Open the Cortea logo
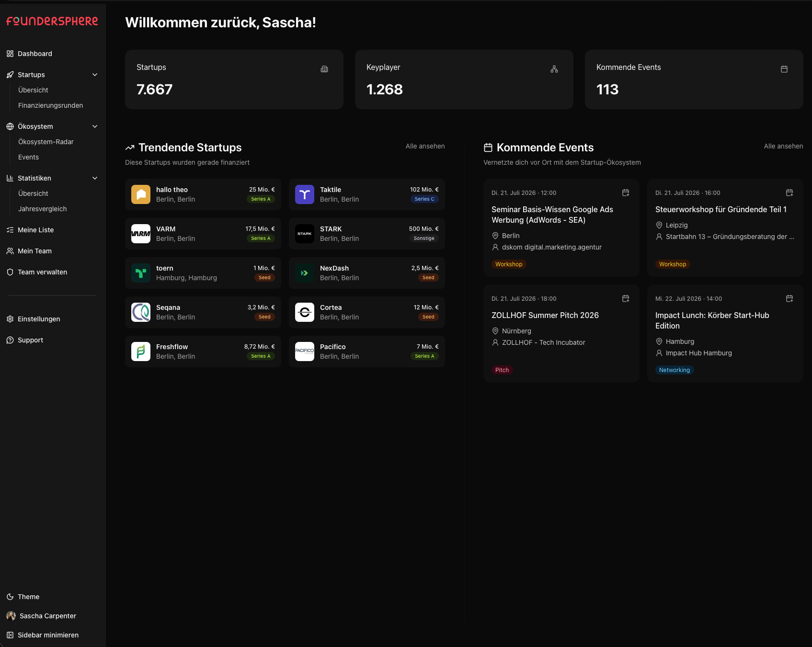This screenshot has height=647, width=812. (x=305, y=312)
